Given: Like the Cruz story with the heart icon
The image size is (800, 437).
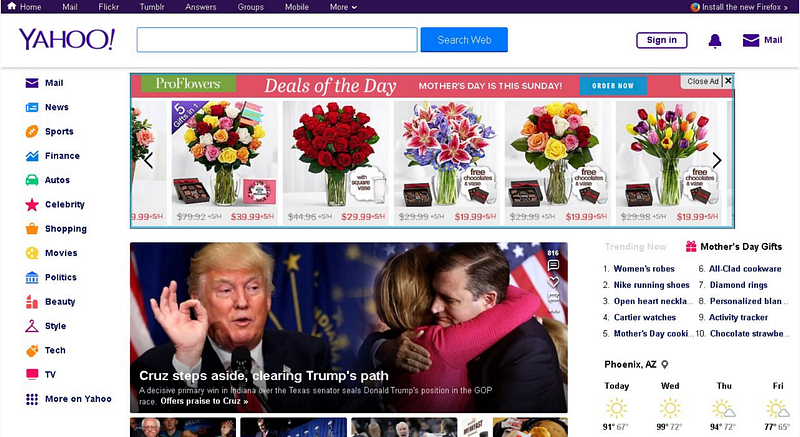Looking at the screenshot, I should (553, 281).
